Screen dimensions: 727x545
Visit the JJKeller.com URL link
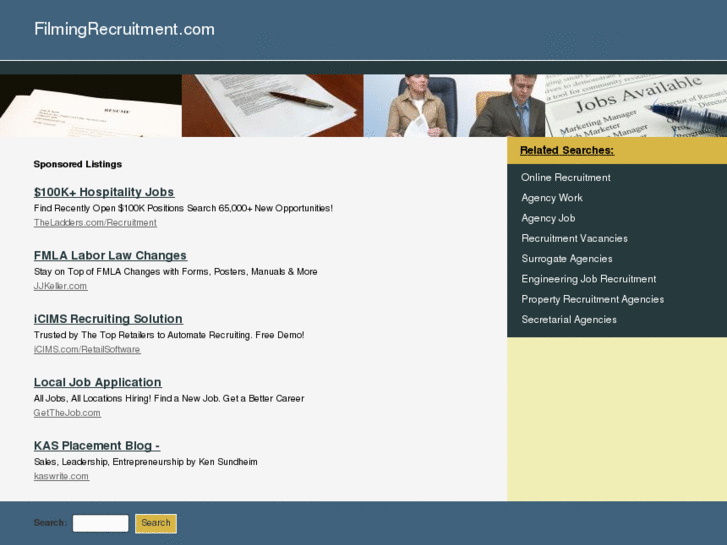tap(60, 286)
